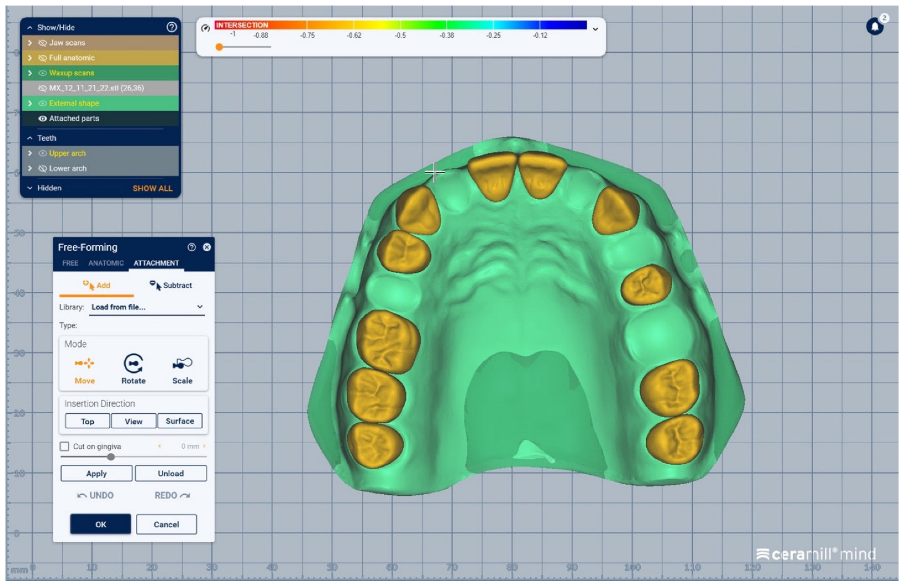Switch to the FREE tab
Image resolution: width=903 pixels, height=588 pixels.
pyautogui.click(x=70, y=263)
